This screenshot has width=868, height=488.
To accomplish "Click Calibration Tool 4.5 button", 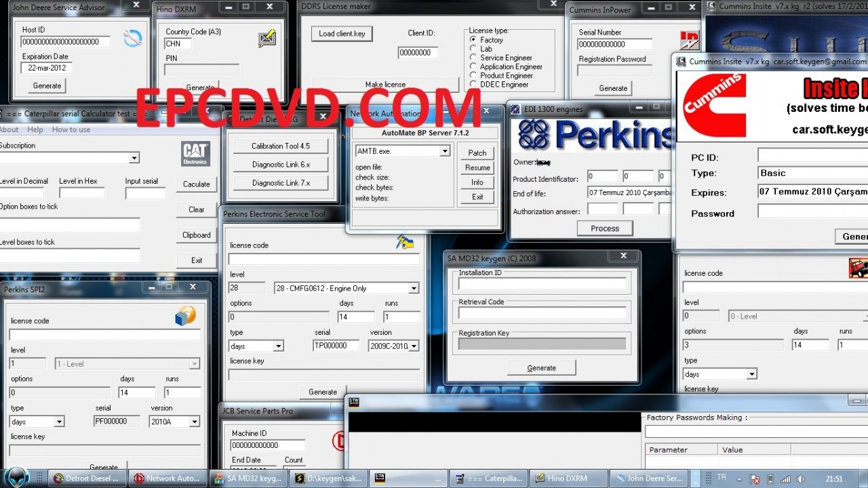I will 281,146.
